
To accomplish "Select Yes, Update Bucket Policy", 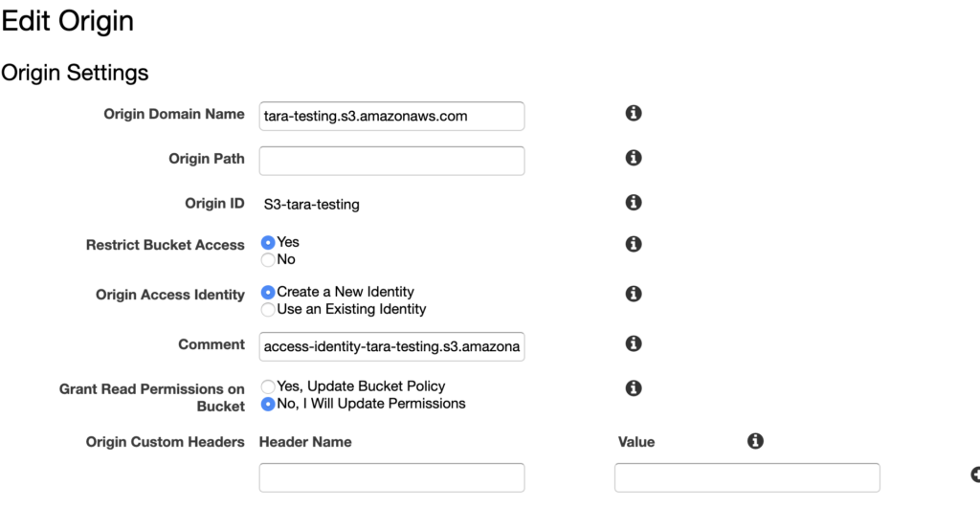I will pos(268,386).
